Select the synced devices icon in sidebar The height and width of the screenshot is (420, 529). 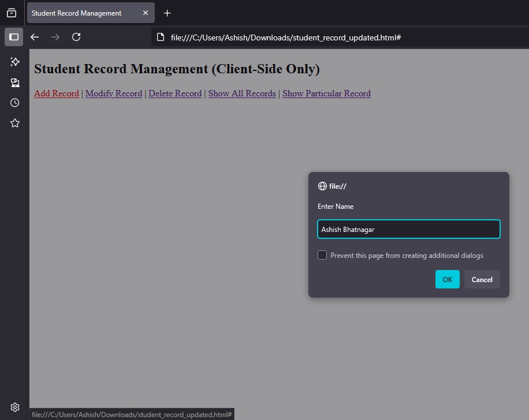[14, 82]
